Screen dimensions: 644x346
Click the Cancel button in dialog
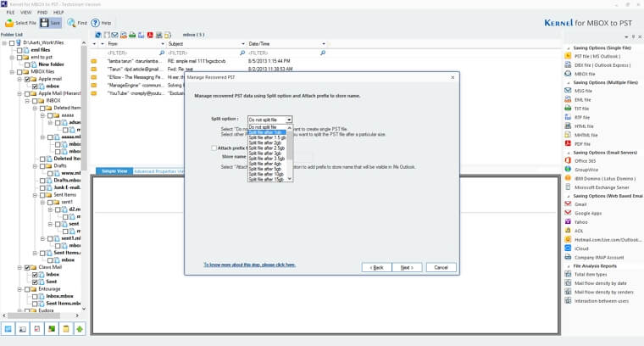(x=441, y=267)
